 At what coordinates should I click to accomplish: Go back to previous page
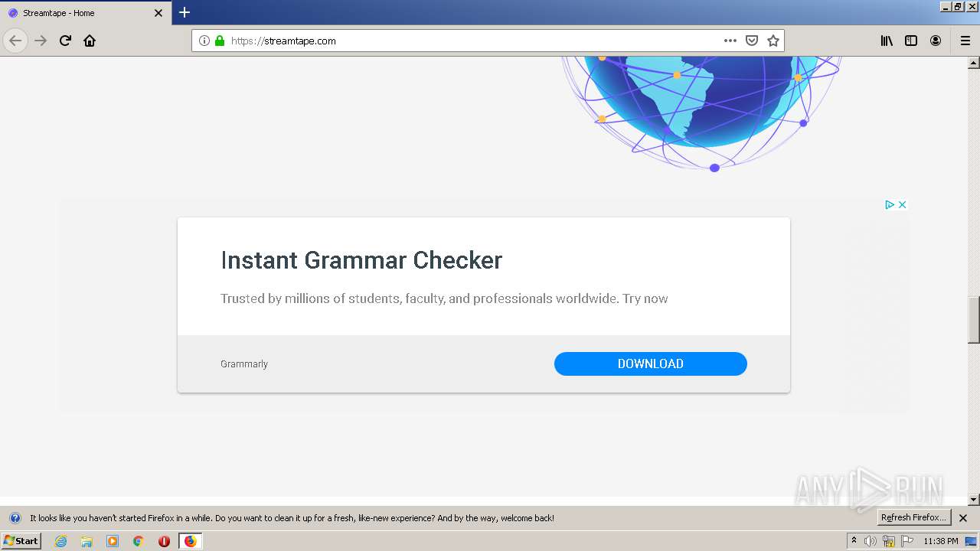coord(15,41)
